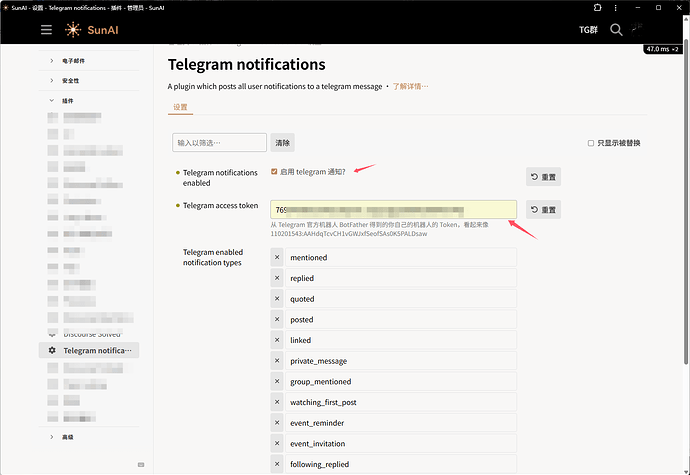Remove the 'event_reminder' notification type
This screenshot has width=690, height=475.
277,423
